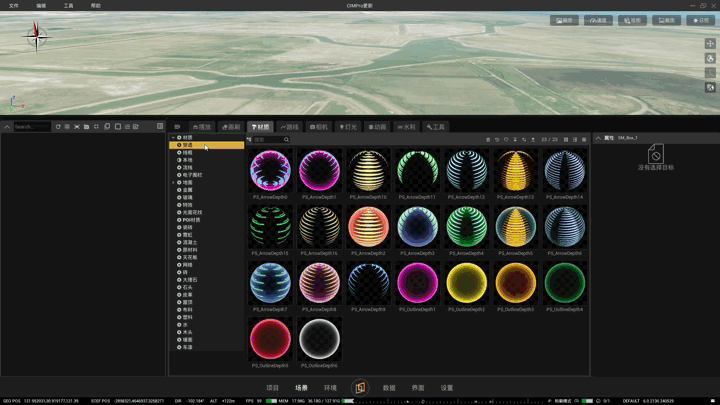Collapse the 材质 root tree node
720x405 pixels.
pyautogui.click(x=173, y=138)
